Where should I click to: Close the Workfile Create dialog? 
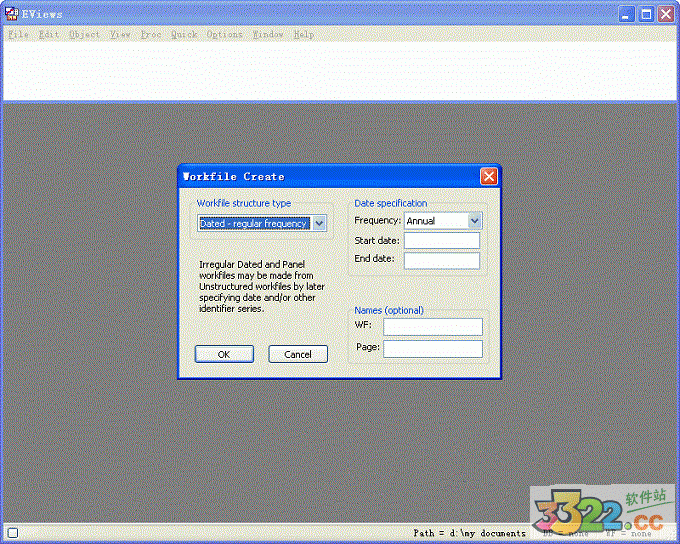pyautogui.click(x=489, y=176)
